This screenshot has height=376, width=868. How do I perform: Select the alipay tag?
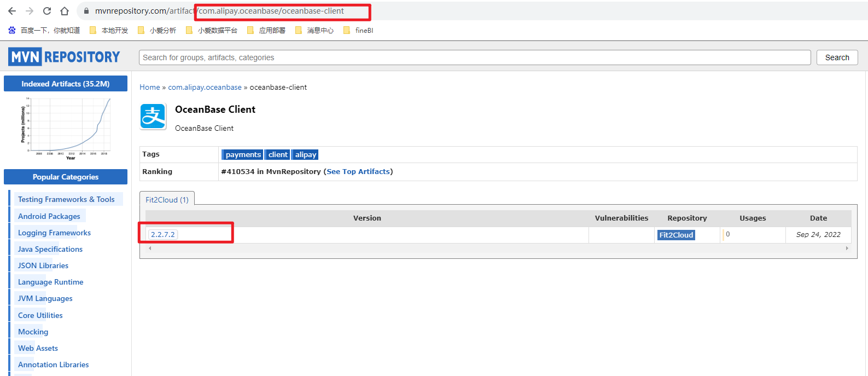(306, 155)
